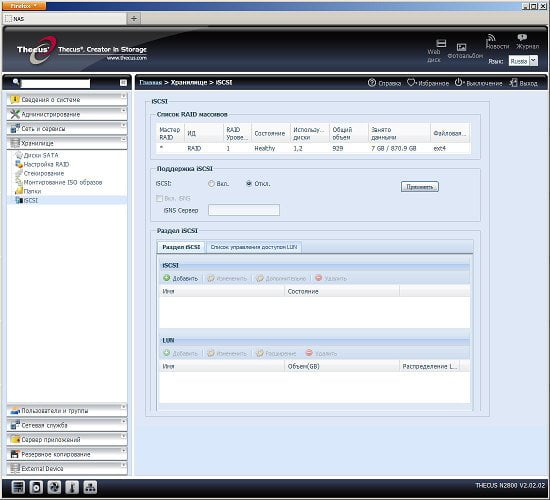The width and height of the screenshot is (550, 500).
Task: Select the iSCSI enable radio button
Action: point(211,184)
